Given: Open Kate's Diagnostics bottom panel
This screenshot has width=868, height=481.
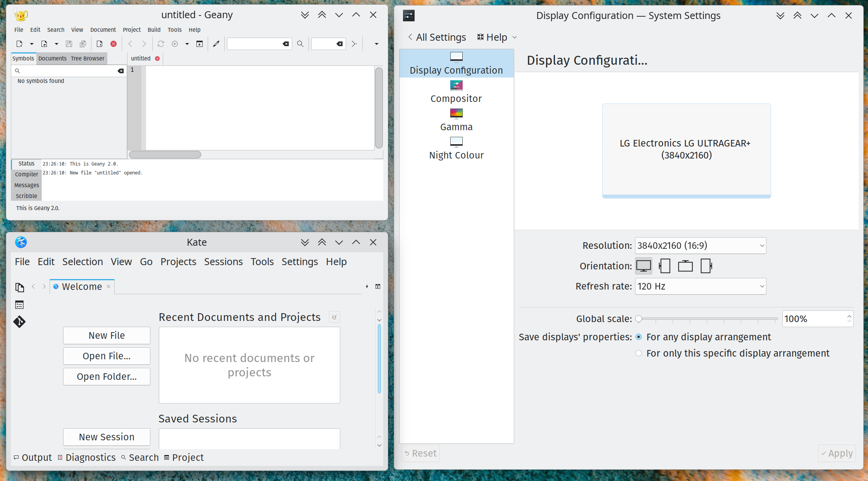Looking at the screenshot, I should pos(87,458).
